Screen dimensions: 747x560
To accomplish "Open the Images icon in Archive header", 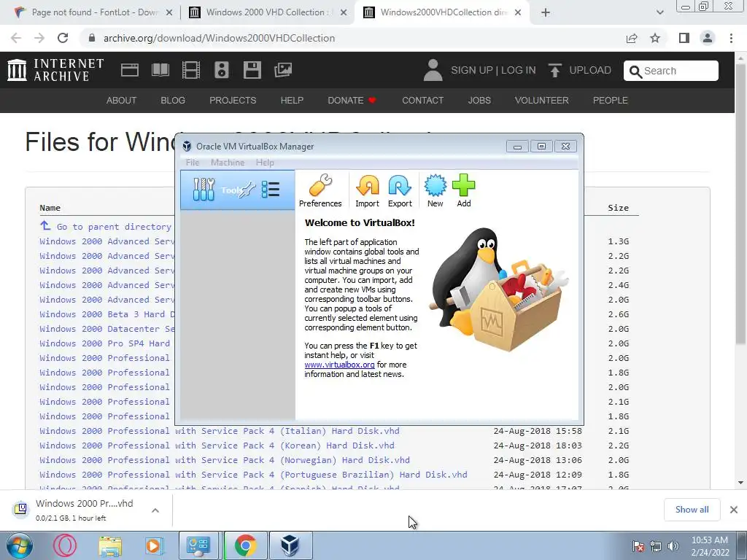I will (283, 70).
